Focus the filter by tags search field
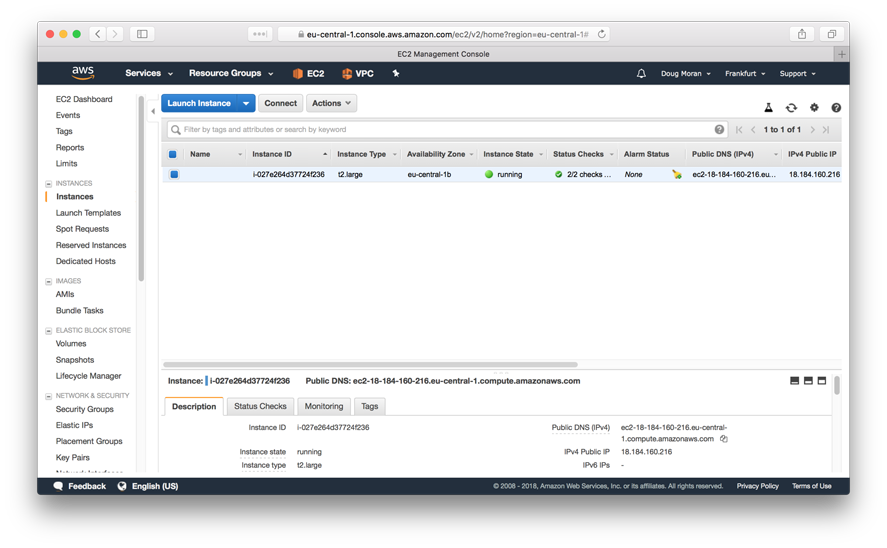887x548 pixels. click(x=447, y=130)
